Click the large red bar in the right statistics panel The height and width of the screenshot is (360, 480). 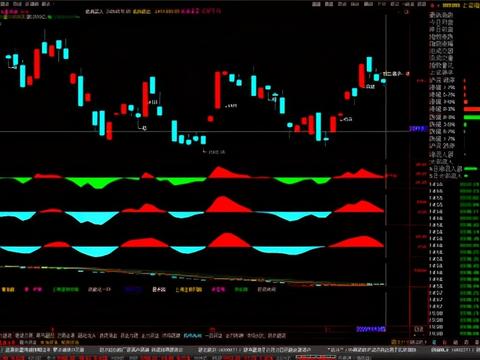click(x=472, y=109)
